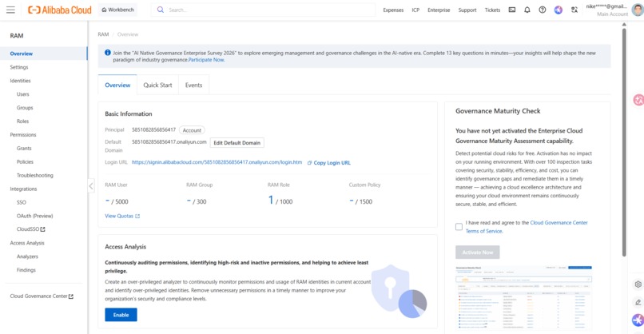
Task: Open the Tickets menu
Action: point(492,10)
